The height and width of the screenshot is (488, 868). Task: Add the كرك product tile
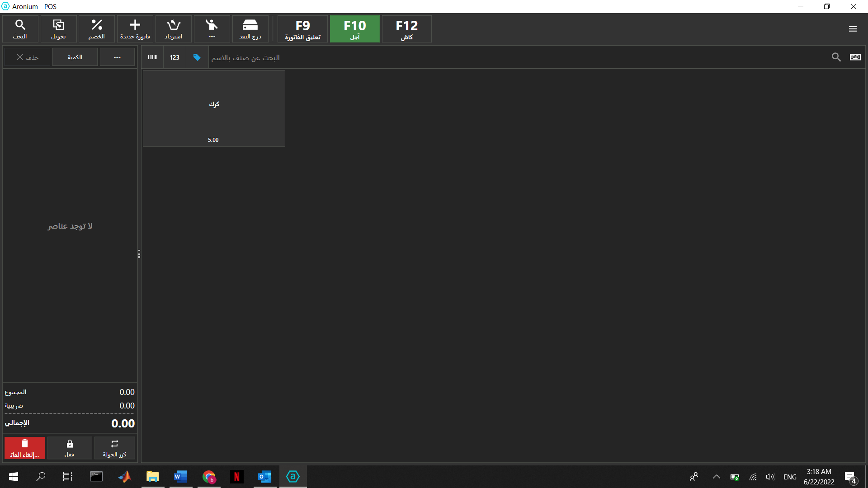coord(214,108)
